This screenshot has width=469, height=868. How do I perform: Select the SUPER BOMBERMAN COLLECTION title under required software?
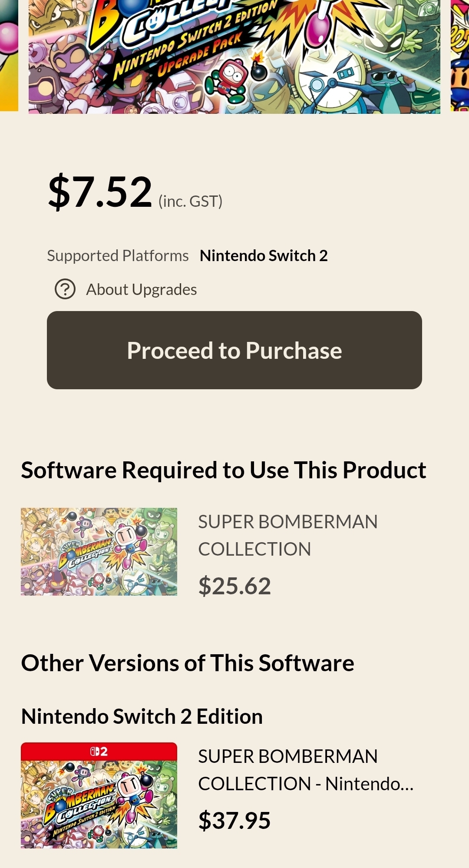(287, 535)
